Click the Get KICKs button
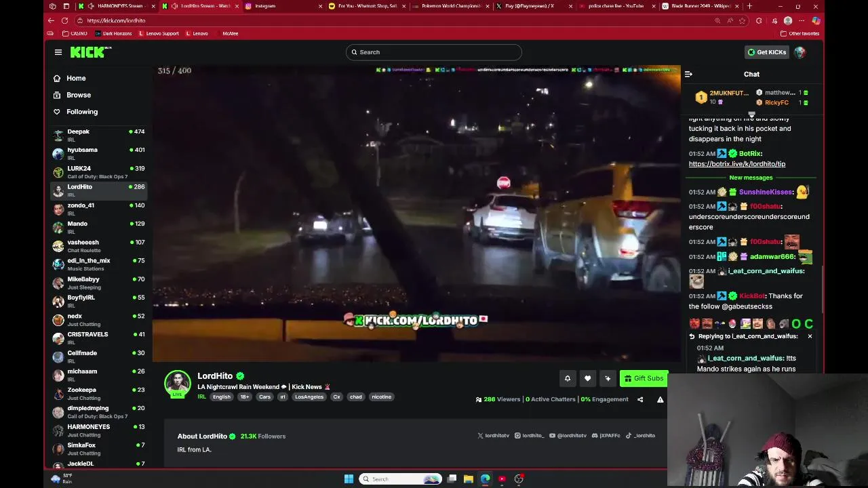Viewport: 868px width, 488px height. tap(766, 52)
